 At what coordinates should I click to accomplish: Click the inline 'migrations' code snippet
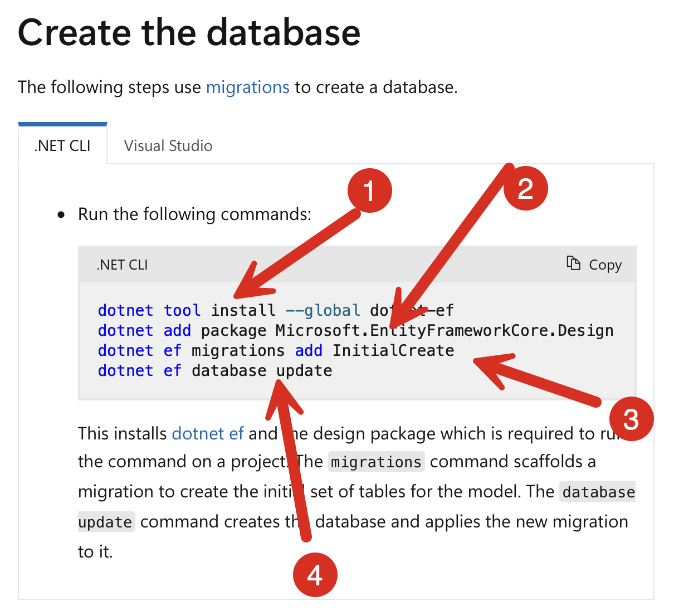[376, 462]
